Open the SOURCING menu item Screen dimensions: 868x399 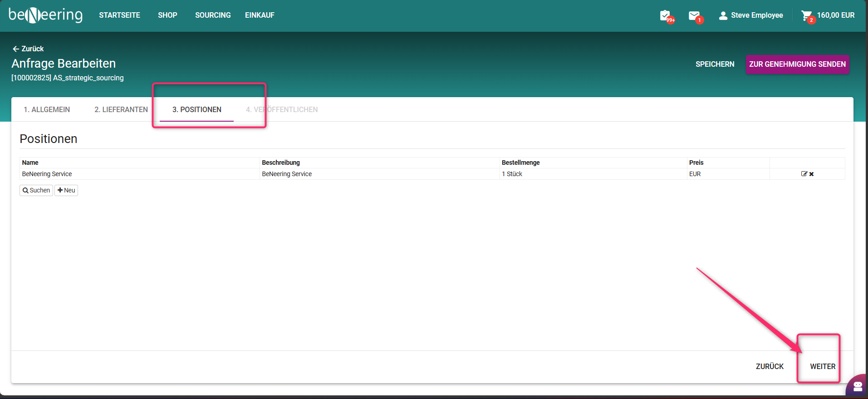click(x=213, y=15)
